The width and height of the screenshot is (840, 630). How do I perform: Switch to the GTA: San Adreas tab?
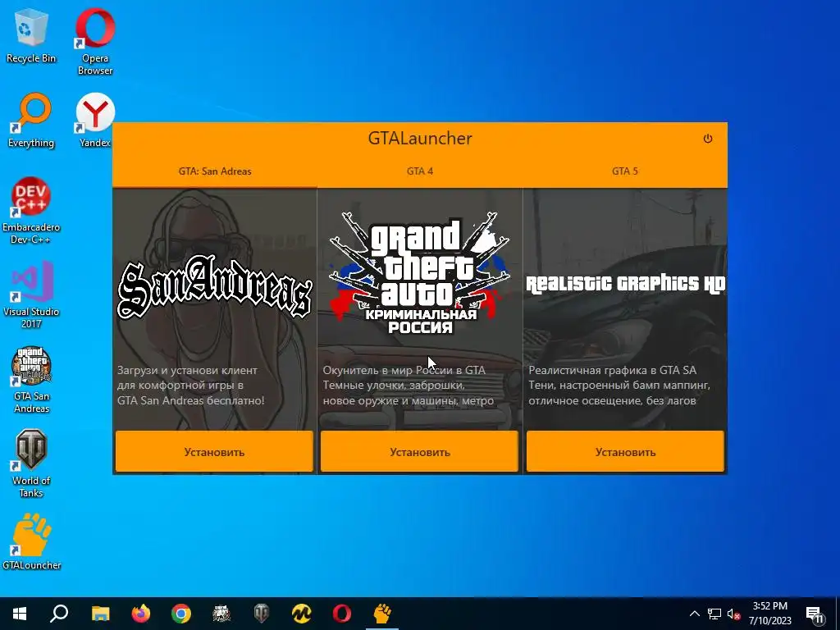[x=215, y=171]
